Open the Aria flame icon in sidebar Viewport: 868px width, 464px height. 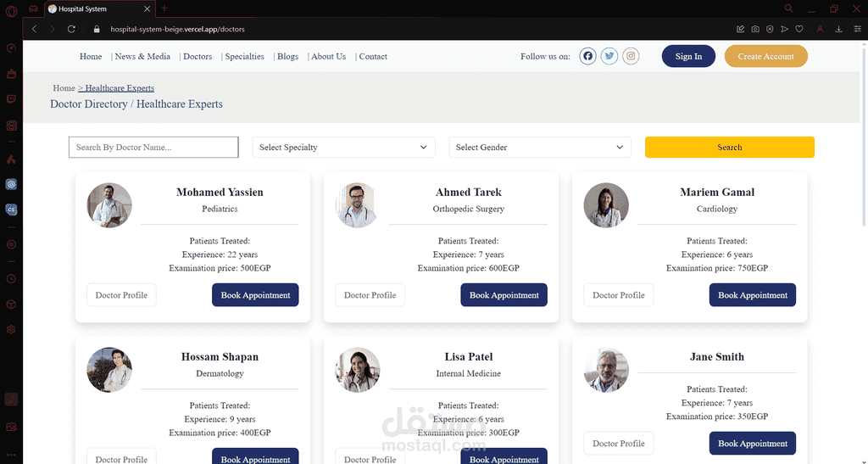[11, 159]
